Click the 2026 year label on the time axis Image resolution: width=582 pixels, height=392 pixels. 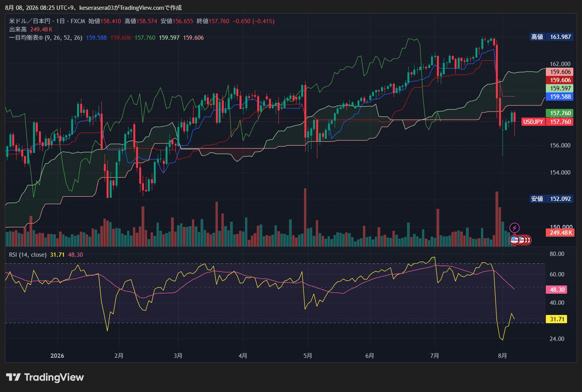(57, 356)
